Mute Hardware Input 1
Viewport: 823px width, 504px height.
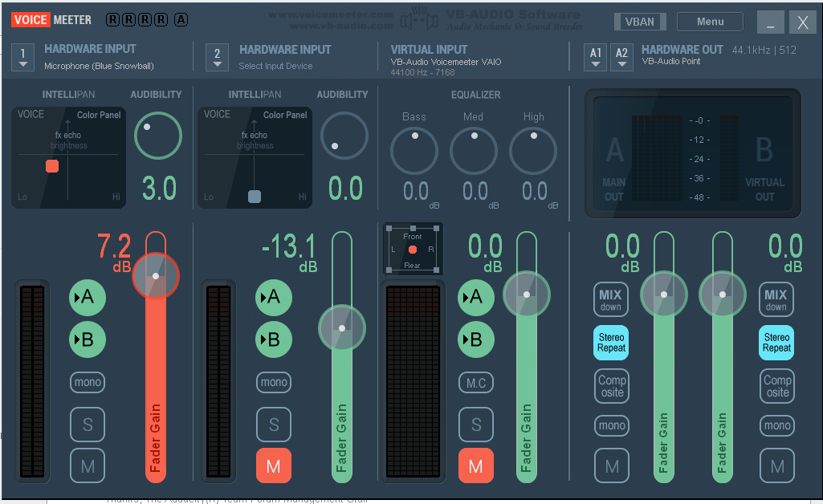click(x=88, y=465)
